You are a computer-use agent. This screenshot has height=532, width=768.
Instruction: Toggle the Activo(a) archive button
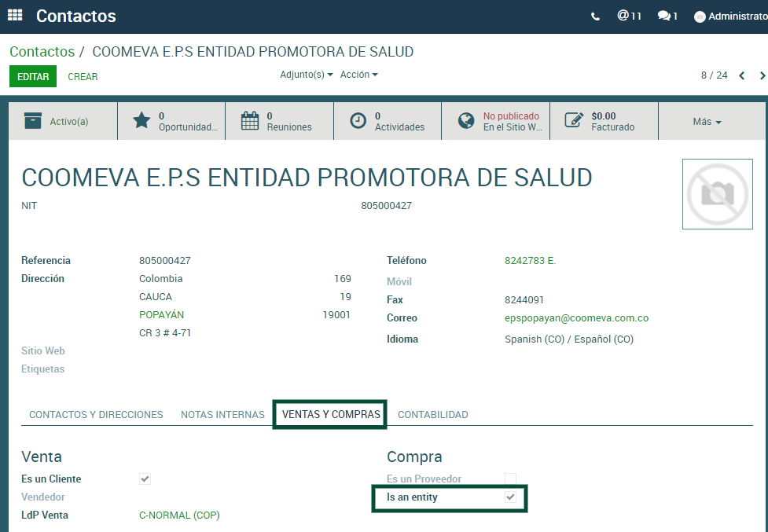click(63, 121)
